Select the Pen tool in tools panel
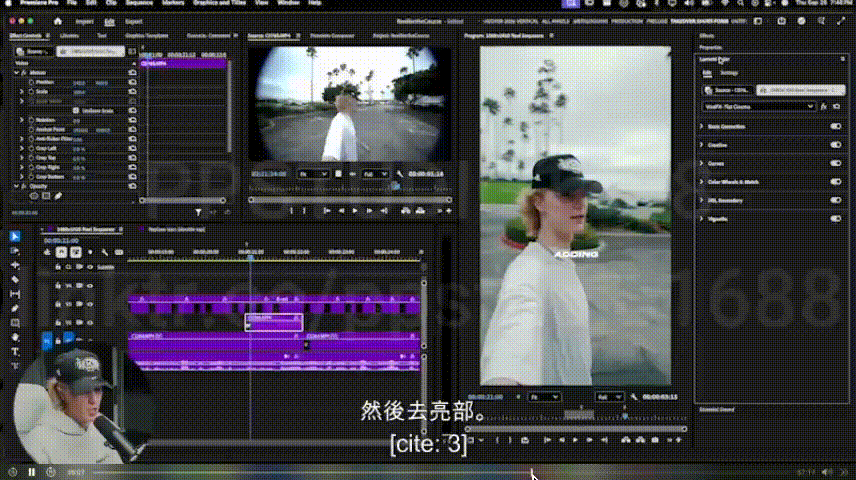The image size is (856, 480). (15, 309)
